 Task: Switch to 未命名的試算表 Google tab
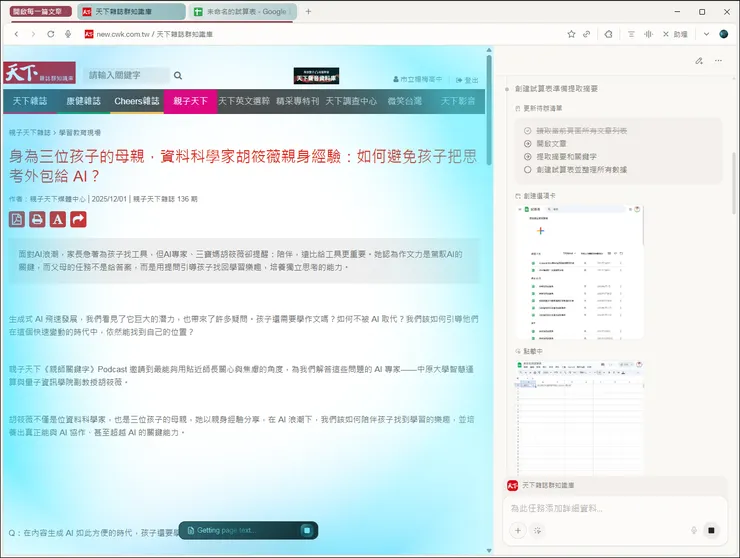[243, 11]
